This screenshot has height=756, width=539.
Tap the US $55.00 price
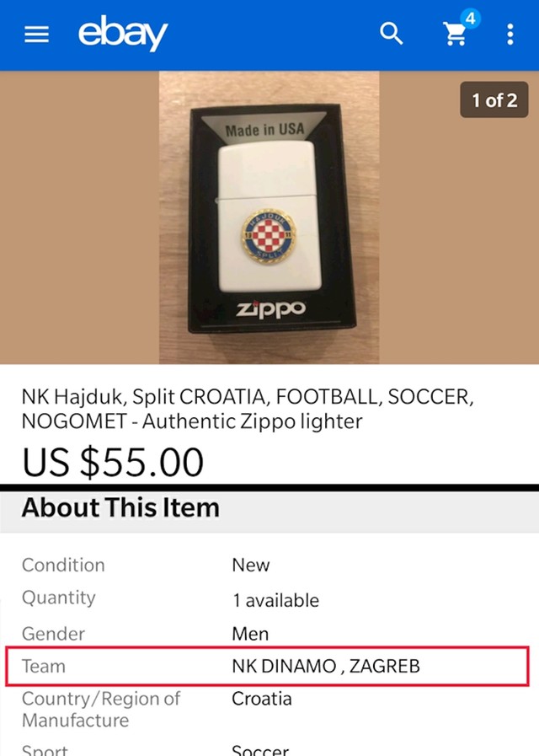coord(113,462)
